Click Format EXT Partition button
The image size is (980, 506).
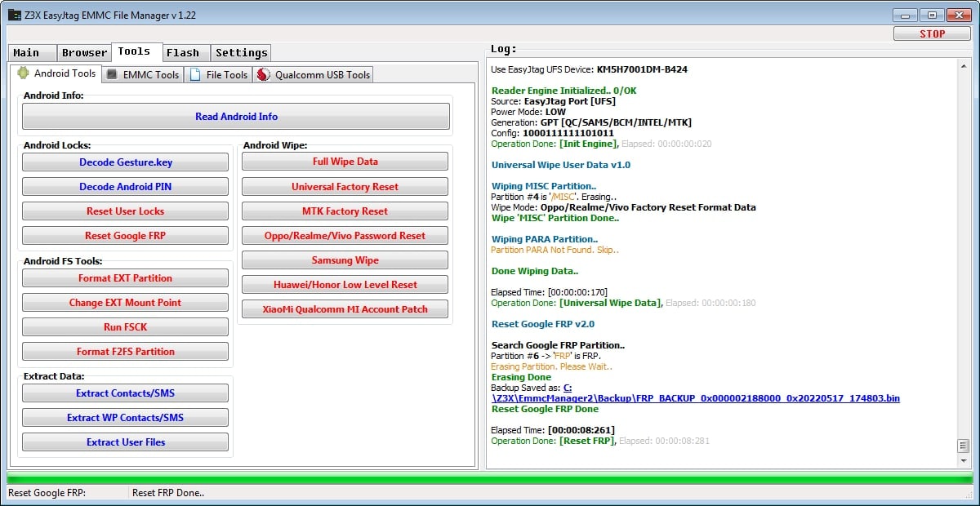(125, 278)
